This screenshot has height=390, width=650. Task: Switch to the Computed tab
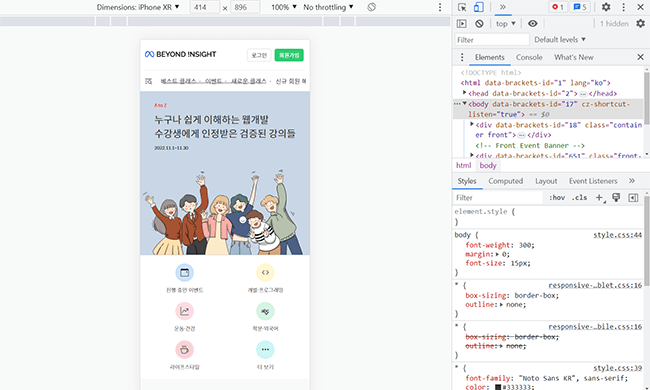[x=505, y=181]
